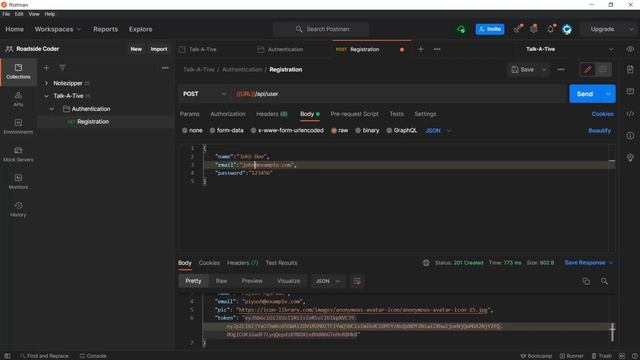640x360 pixels.
Task: Click the comment mode icon beside the pencil
Action: click(603, 69)
